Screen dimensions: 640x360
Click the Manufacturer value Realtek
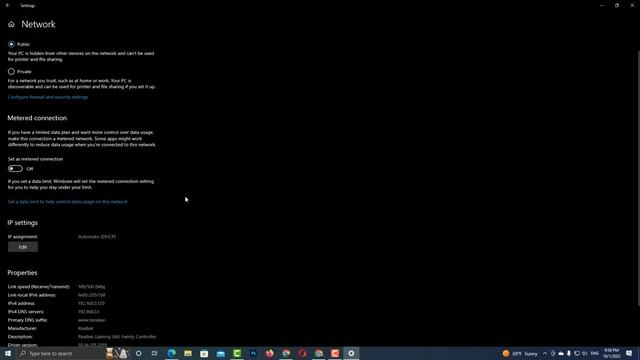[86, 328]
